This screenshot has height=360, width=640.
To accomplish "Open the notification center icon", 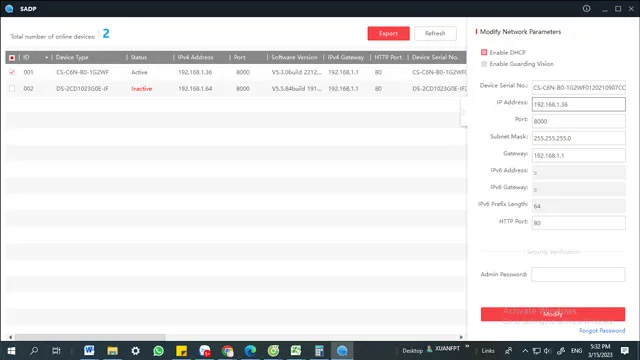I will coord(625,351).
